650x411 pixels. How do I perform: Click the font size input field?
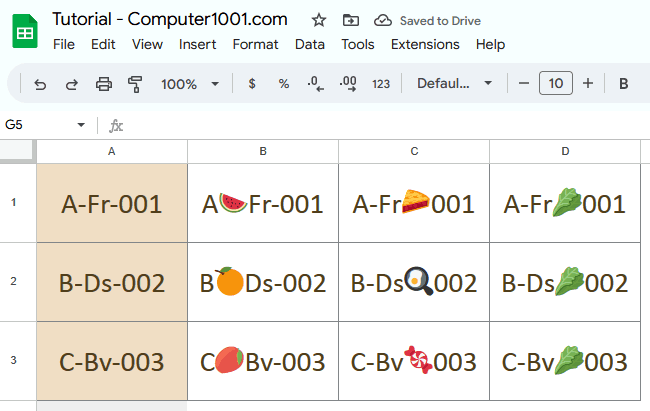(555, 83)
